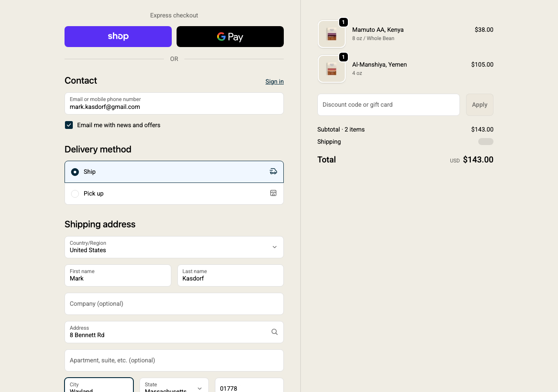Click the Mamuto AA, Kenya product thumbnail
This screenshot has width=558, height=392.
pyautogui.click(x=332, y=34)
